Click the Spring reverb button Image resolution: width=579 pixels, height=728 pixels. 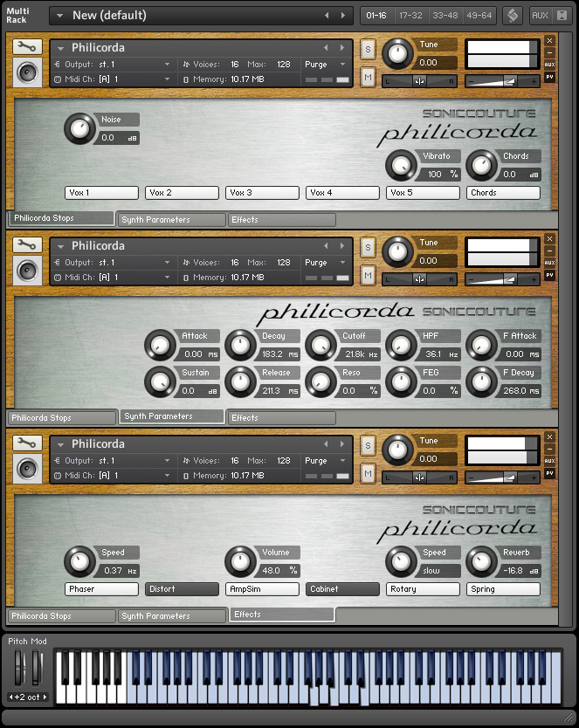503,589
